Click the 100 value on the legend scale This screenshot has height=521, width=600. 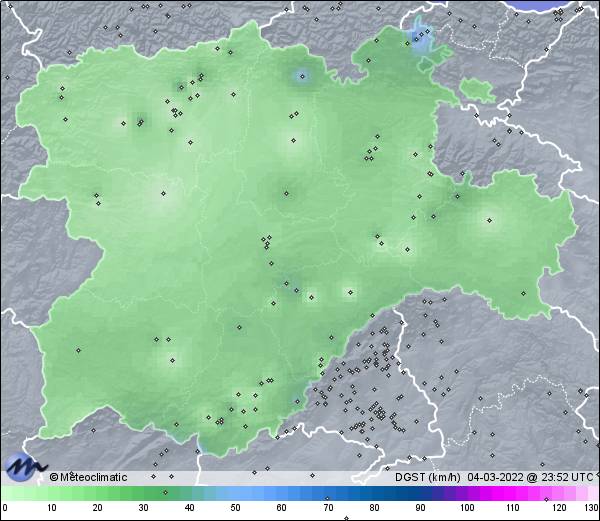tap(467, 508)
